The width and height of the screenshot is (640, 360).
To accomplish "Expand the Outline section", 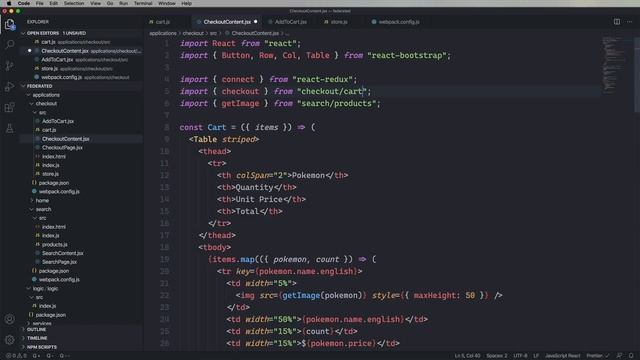I will click(x=82, y=329).
